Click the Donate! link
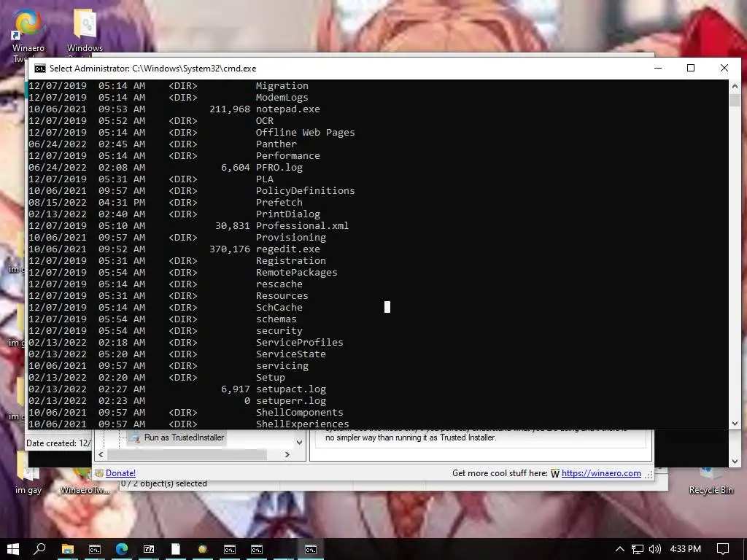747x560 pixels. 120,472
